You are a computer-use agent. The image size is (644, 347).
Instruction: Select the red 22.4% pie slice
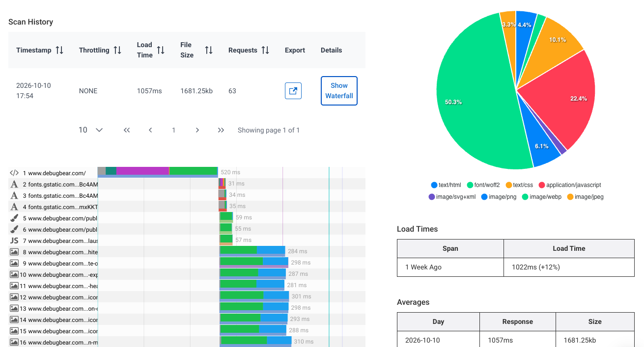560,98
